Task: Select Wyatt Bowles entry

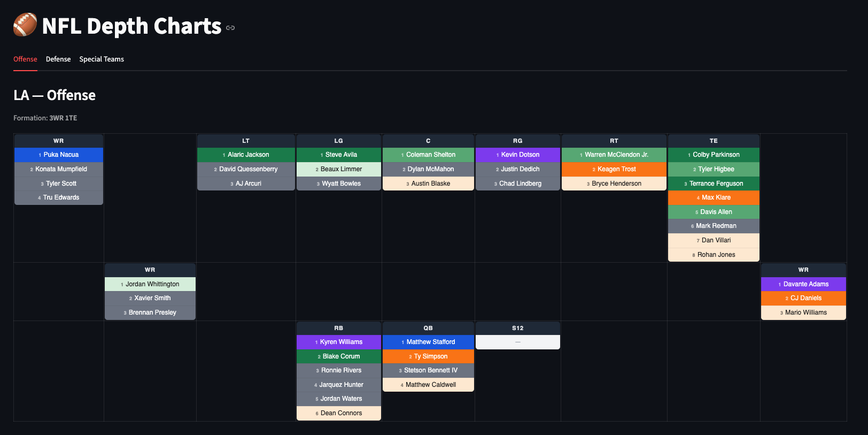Action: pyautogui.click(x=339, y=184)
